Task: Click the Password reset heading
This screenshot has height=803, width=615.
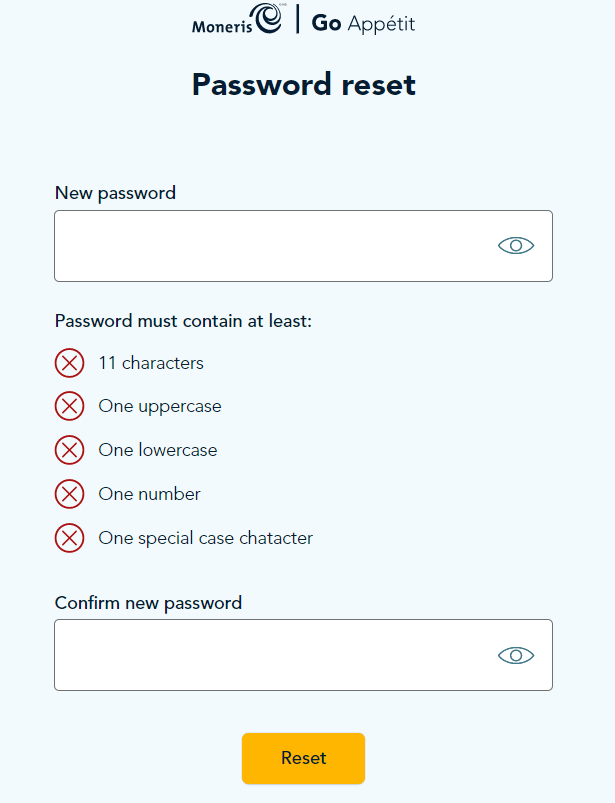Action: click(x=304, y=84)
